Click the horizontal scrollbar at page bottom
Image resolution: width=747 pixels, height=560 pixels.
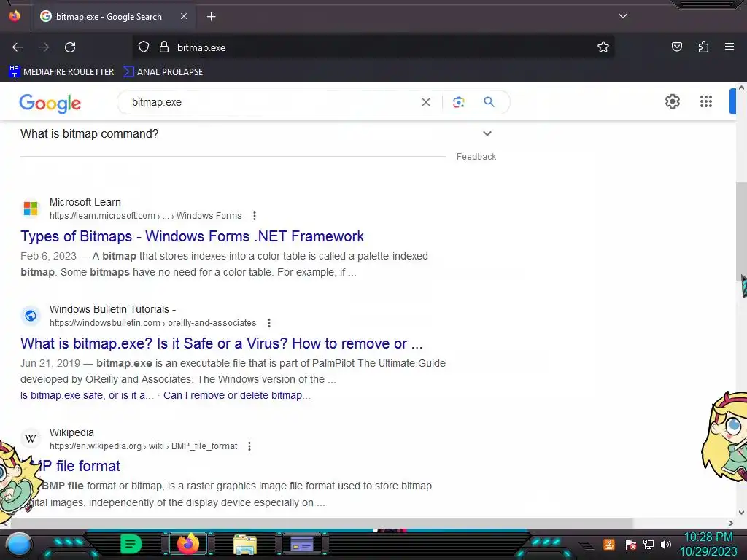point(322,523)
